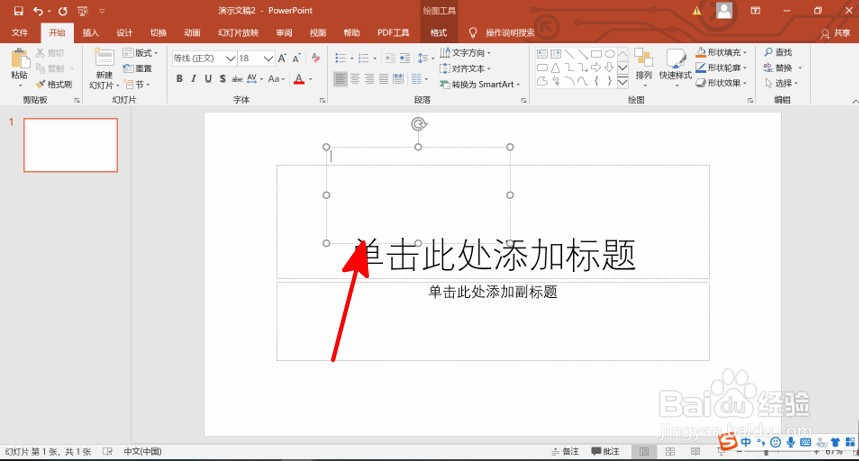Viewport: 859px width, 461px height.
Task: Open Select (选择) dropdown
Action: (x=782, y=83)
